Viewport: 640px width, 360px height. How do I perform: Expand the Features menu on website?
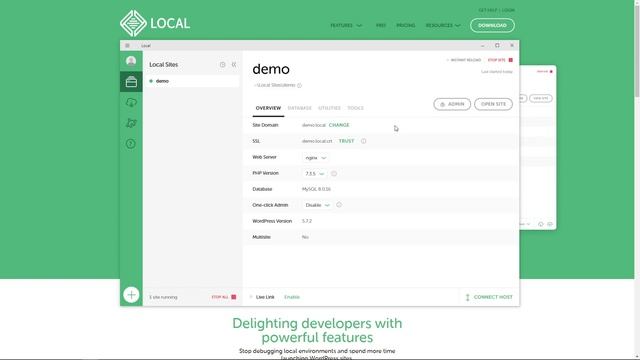[x=346, y=25]
